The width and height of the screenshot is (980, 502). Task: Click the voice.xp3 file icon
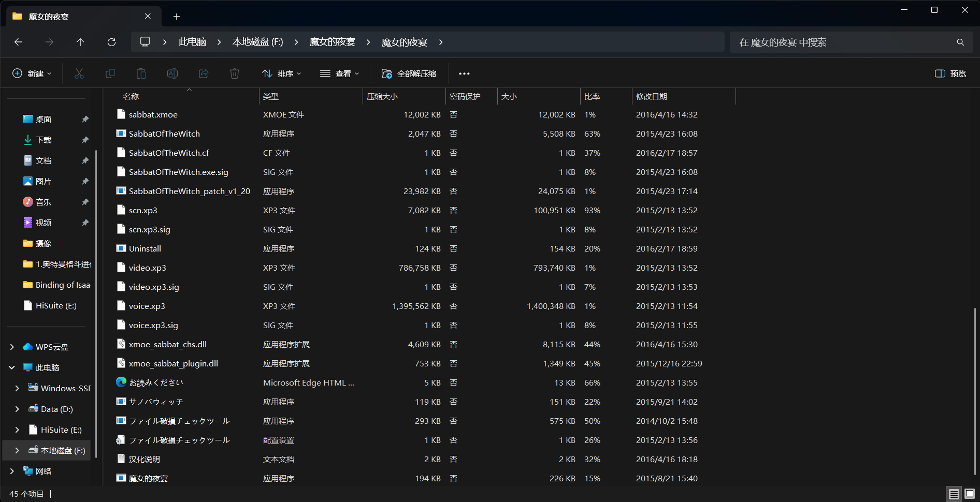click(x=121, y=306)
